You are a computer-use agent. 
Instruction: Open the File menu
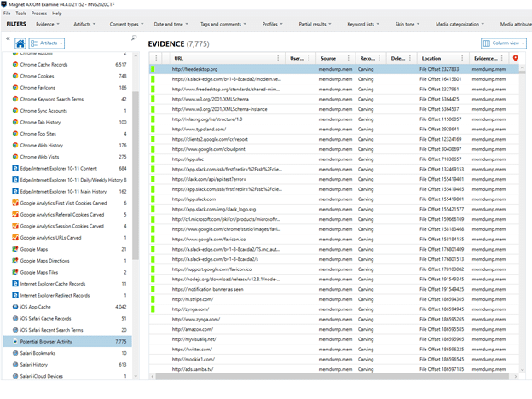[x=7, y=14]
